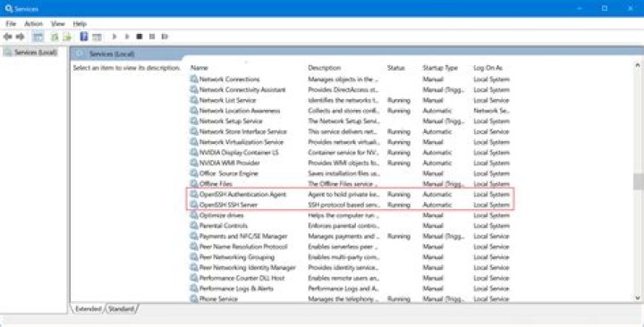Click gear icon of Network Connections

(x=194, y=79)
